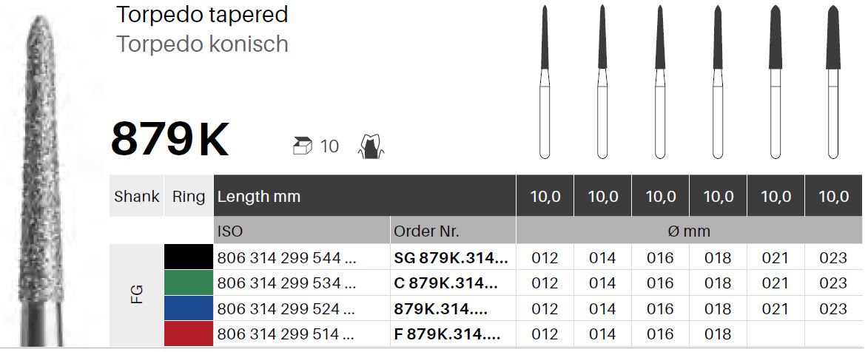Click the 879K product title
This screenshot has height=352, width=868.
coord(170,141)
